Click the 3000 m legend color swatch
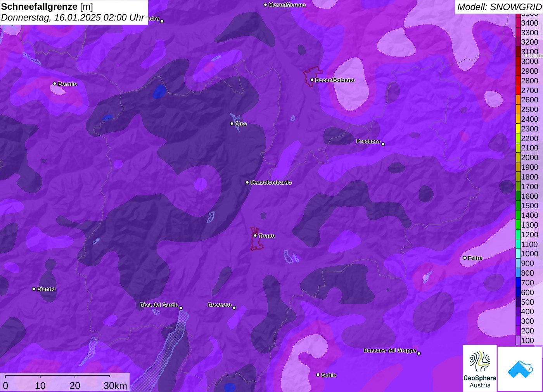The height and width of the screenshot is (392, 543). (518, 61)
